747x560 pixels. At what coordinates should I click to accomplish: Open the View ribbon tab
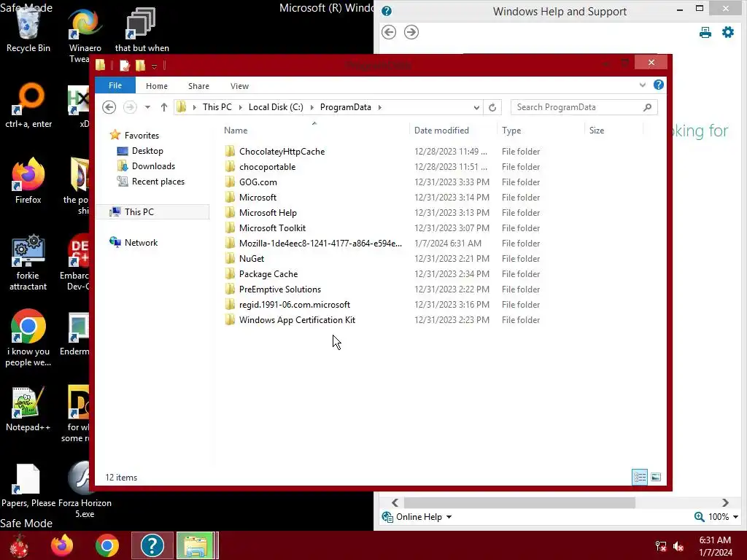[x=239, y=86]
